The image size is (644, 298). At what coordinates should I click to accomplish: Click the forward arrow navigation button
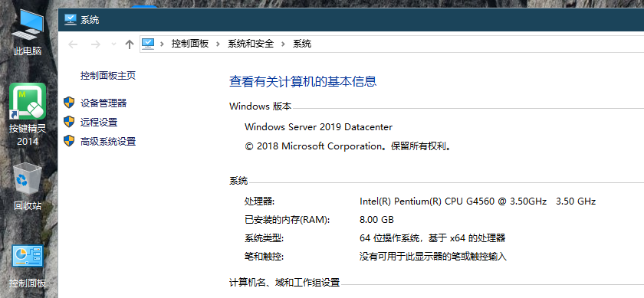[x=95, y=44]
